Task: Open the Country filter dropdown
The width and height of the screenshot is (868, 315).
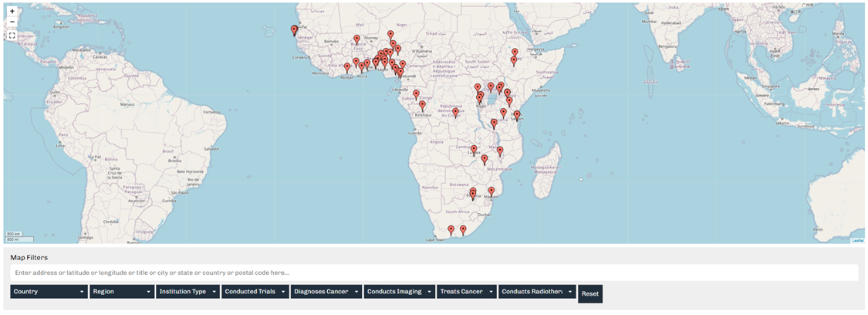Action: coord(49,292)
